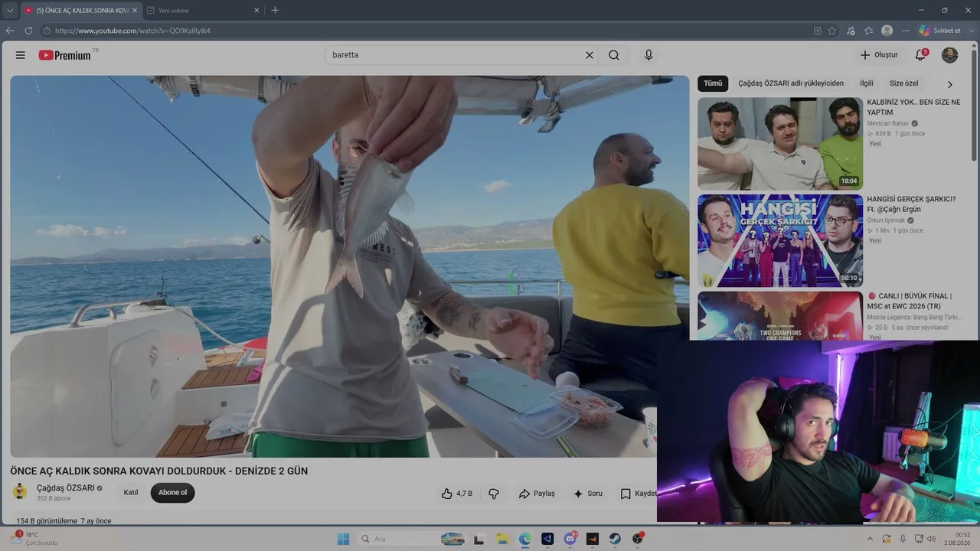Click the main video player
This screenshot has width=980, height=551.
[350, 266]
